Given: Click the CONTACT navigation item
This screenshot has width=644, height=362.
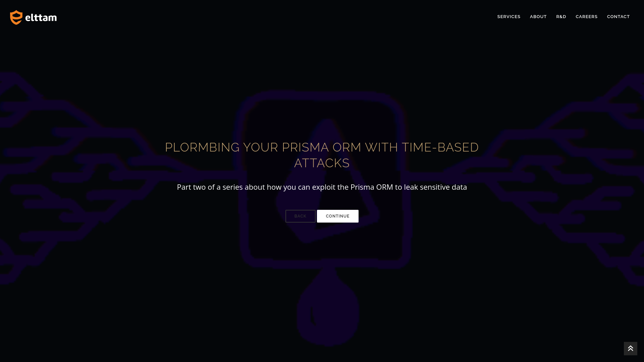Looking at the screenshot, I should [619, 17].
